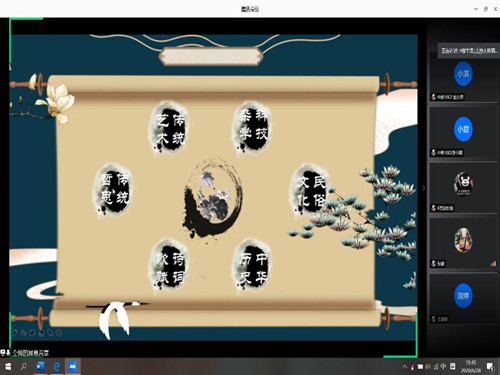The image size is (500, 375).
Task: Expand the hidden system tray icons arrow
Action: point(404,367)
